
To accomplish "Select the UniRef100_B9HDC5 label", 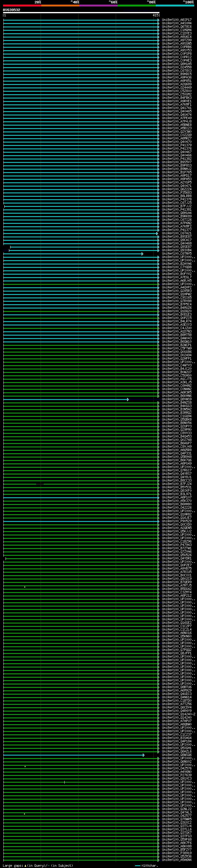I will tap(176, 74).
